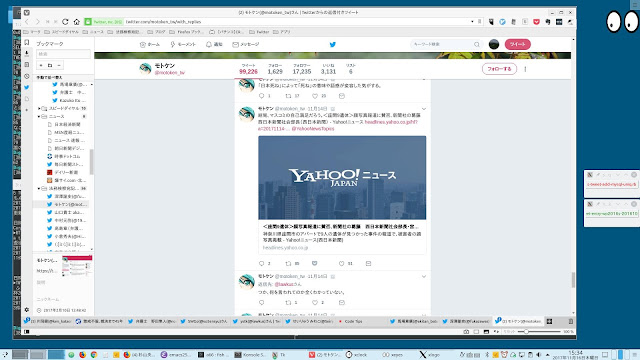Open the Pocket extension icon in toolbar

point(536,22)
